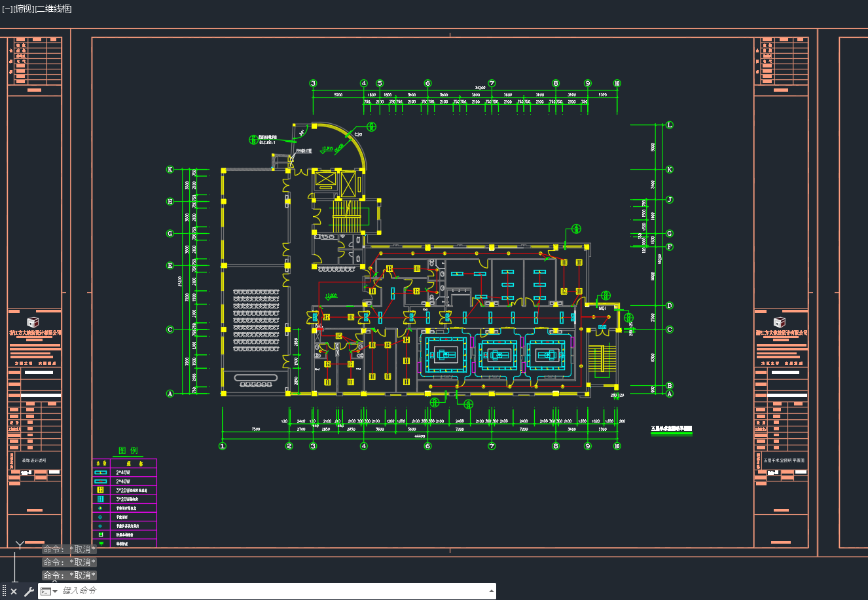Select the C20 label near the curved wall
The height and width of the screenshot is (600, 868).
click(x=358, y=135)
